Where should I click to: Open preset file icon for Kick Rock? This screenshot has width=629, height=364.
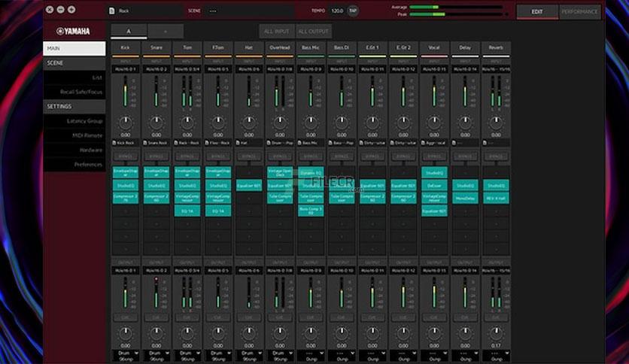pos(114,143)
